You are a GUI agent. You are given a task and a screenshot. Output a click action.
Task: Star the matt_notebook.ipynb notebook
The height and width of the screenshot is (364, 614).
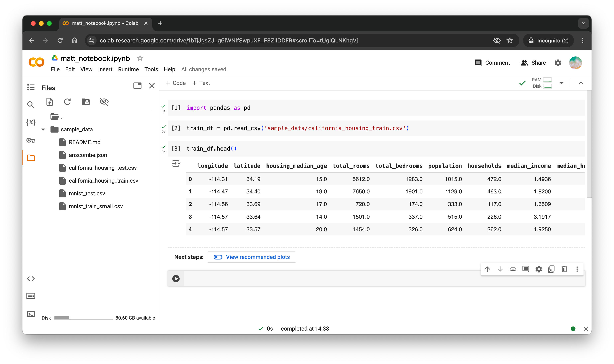(x=140, y=58)
